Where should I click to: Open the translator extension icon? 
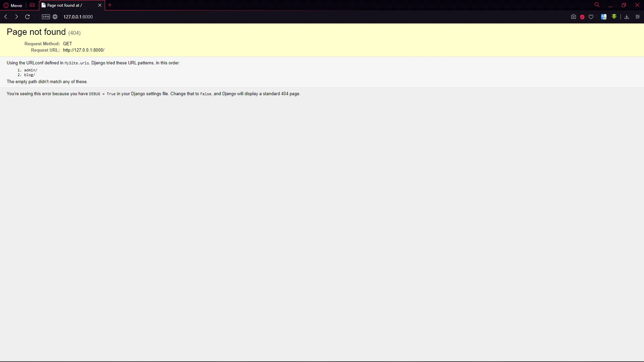tap(604, 17)
